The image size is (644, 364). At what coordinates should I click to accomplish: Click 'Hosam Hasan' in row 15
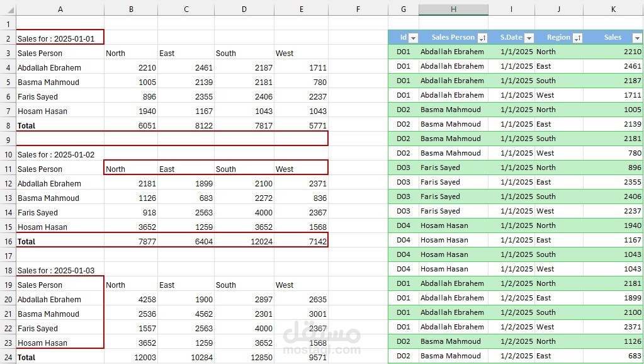coord(42,227)
